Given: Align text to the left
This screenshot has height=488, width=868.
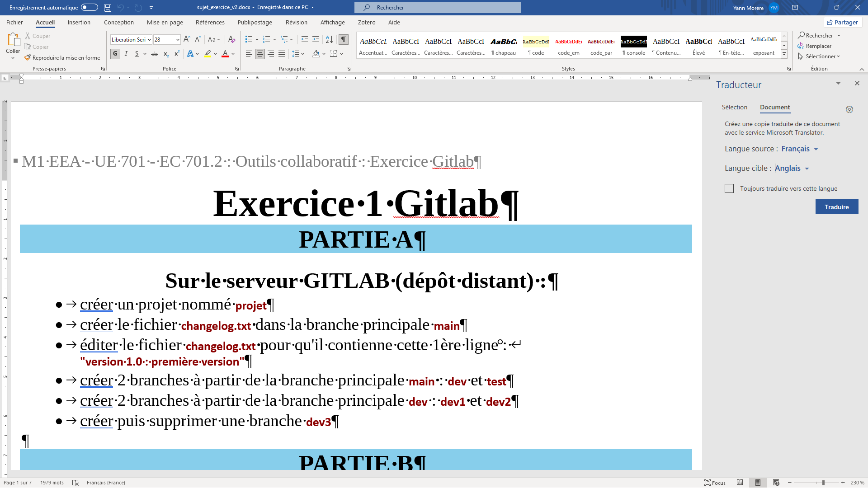Looking at the screenshot, I should [249, 54].
